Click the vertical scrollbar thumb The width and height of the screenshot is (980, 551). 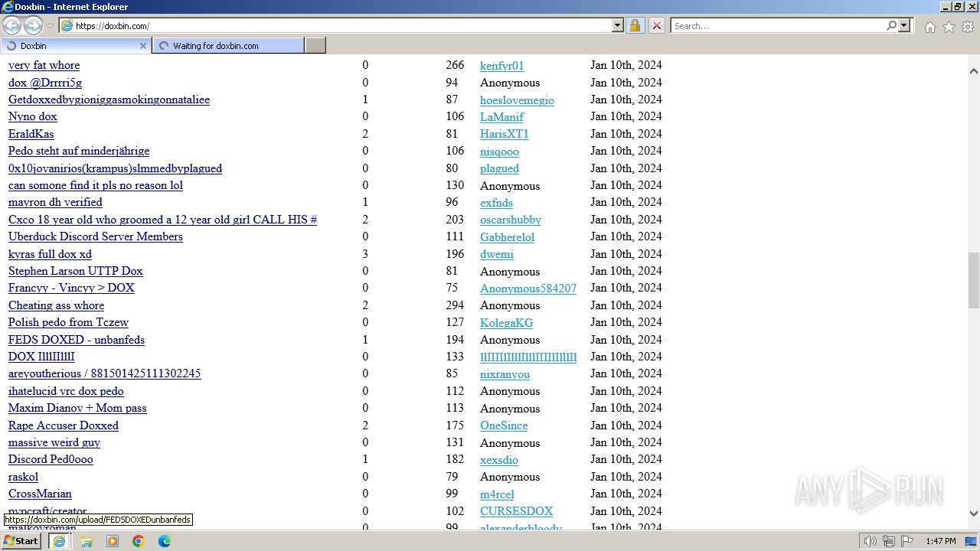tap(974, 279)
